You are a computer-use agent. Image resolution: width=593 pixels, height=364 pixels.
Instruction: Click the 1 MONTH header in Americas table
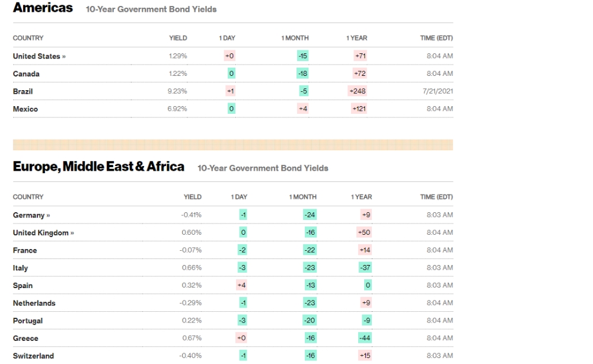(x=295, y=38)
